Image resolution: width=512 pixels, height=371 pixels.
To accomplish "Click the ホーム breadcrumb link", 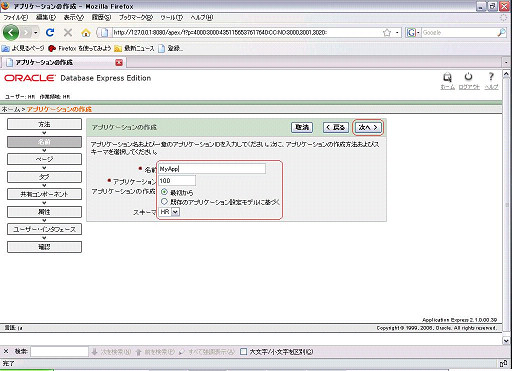I will [11, 109].
